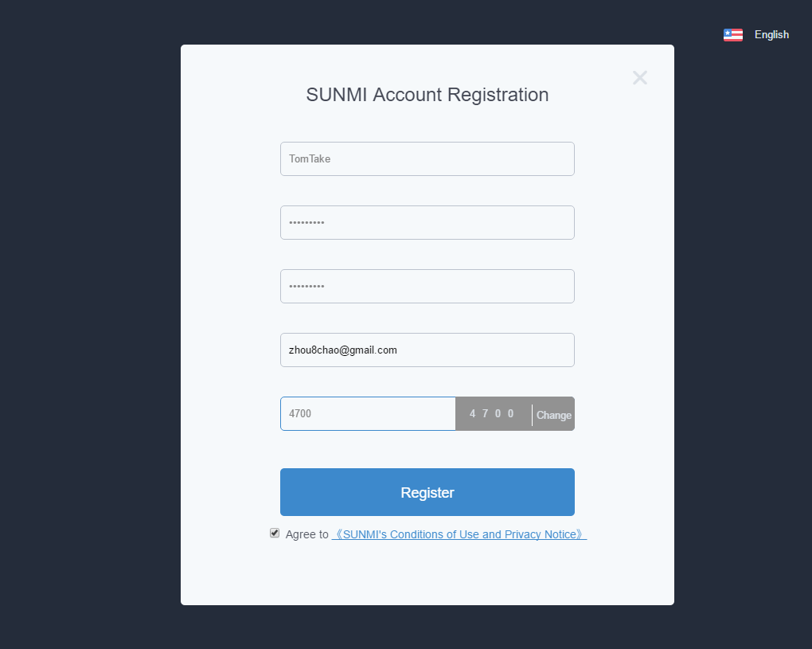Refresh captcha with the Change button
Viewport: 812px width, 649px height.
tap(553, 415)
